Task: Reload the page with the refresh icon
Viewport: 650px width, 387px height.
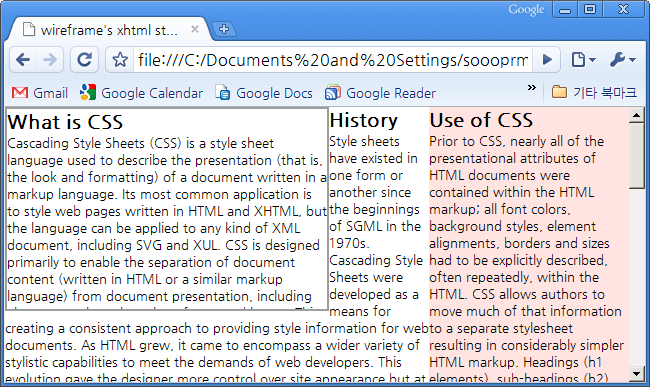Action: tap(85, 60)
